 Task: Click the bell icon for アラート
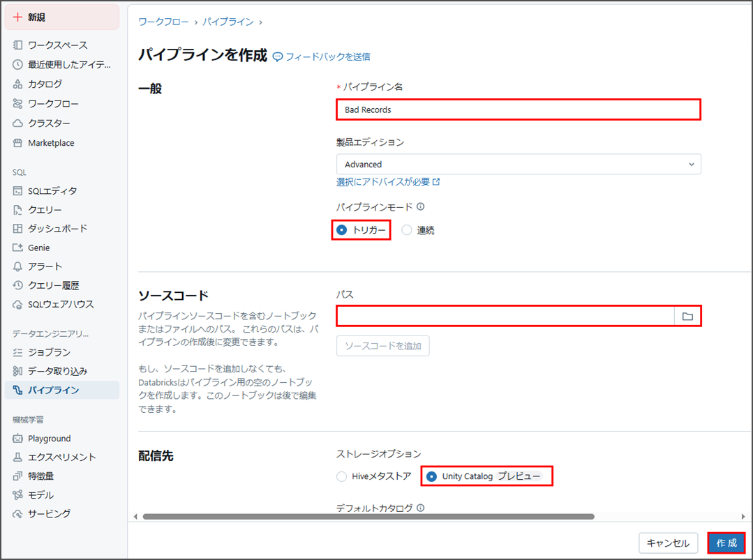[17, 266]
